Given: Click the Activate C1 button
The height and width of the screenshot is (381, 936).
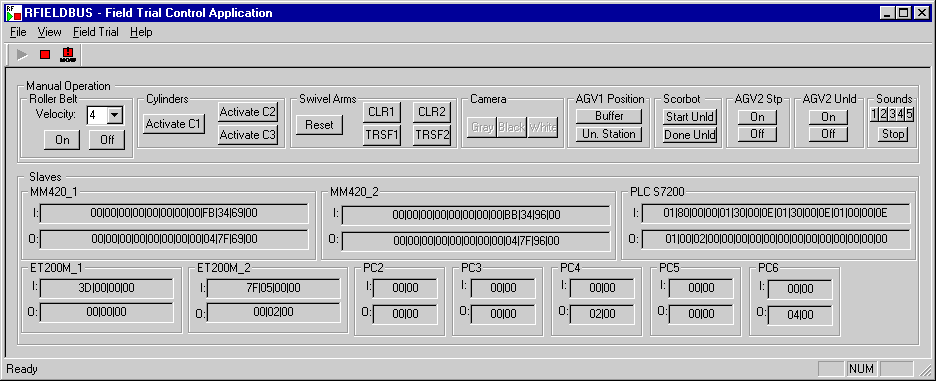Looking at the screenshot, I should 174,124.
